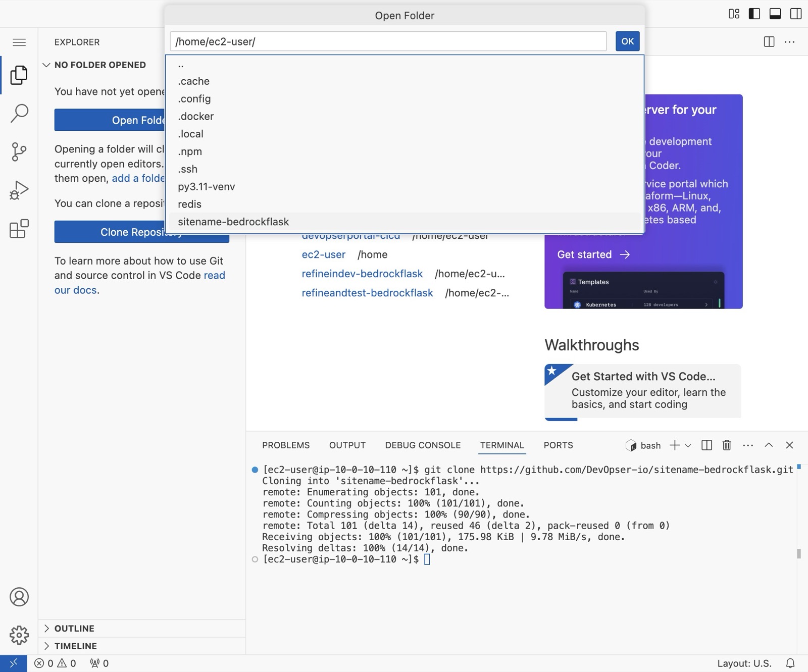This screenshot has width=808, height=672.
Task: Open the Run and Debug view
Action: click(19, 190)
